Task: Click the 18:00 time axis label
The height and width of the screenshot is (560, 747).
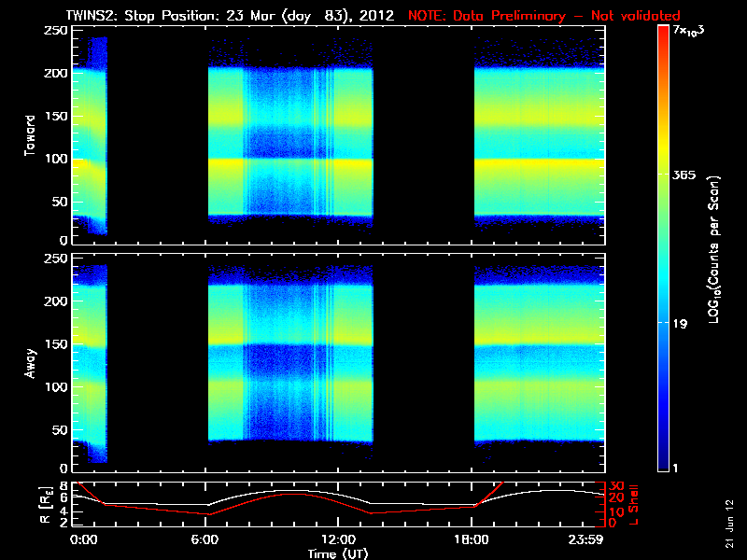Action: click(x=472, y=540)
